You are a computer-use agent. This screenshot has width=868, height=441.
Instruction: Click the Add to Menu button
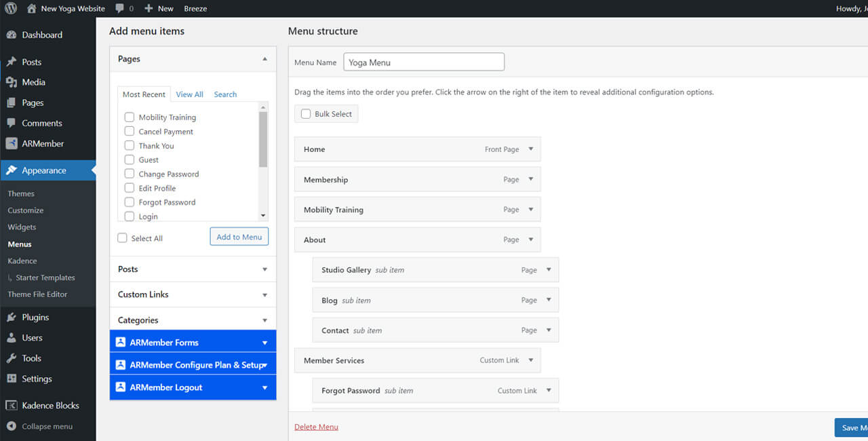click(x=239, y=237)
